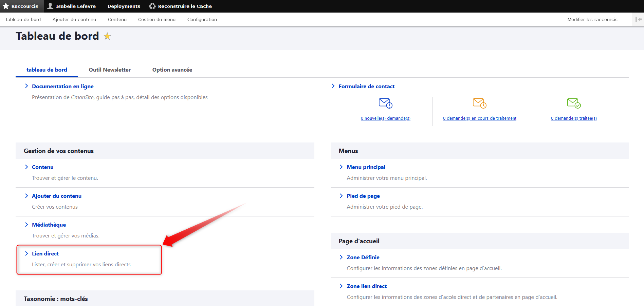Screen dimensions: 644x306
Task: Click the Reconstruire le Cache recycle icon
Action: [x=152, y=6]
